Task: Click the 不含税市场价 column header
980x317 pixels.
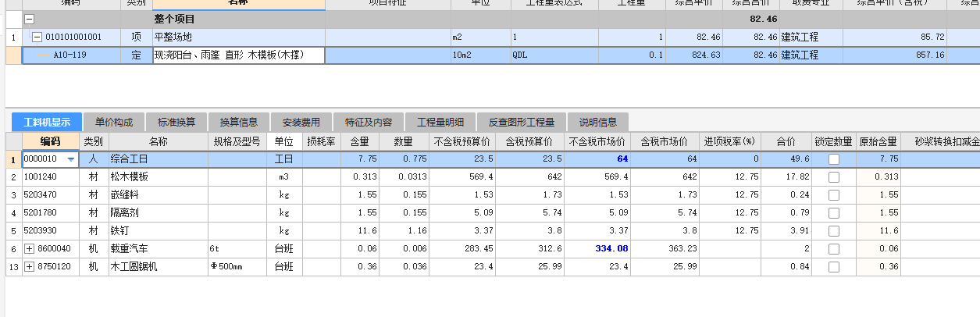Action: 597,141
